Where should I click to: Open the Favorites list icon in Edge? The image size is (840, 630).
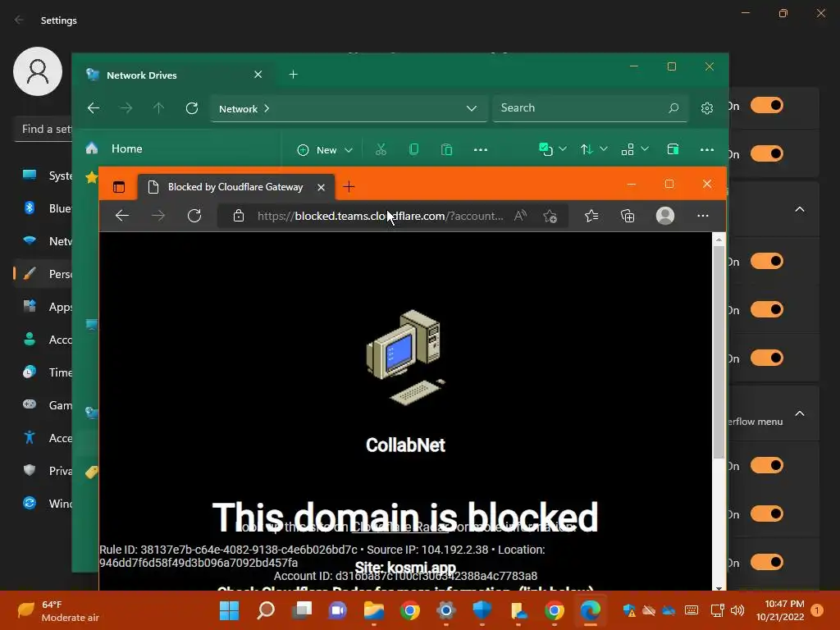(x=591, y=216)
